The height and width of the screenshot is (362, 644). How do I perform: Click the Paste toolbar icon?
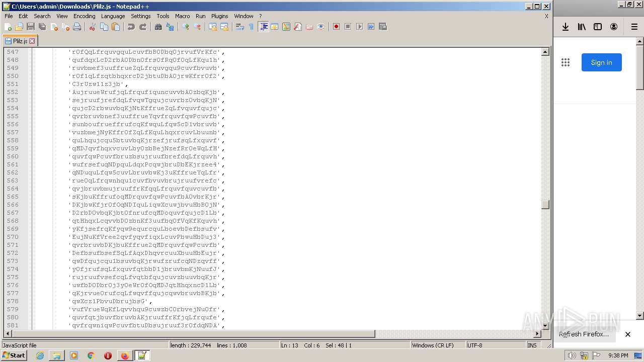[x=116, y=27]
